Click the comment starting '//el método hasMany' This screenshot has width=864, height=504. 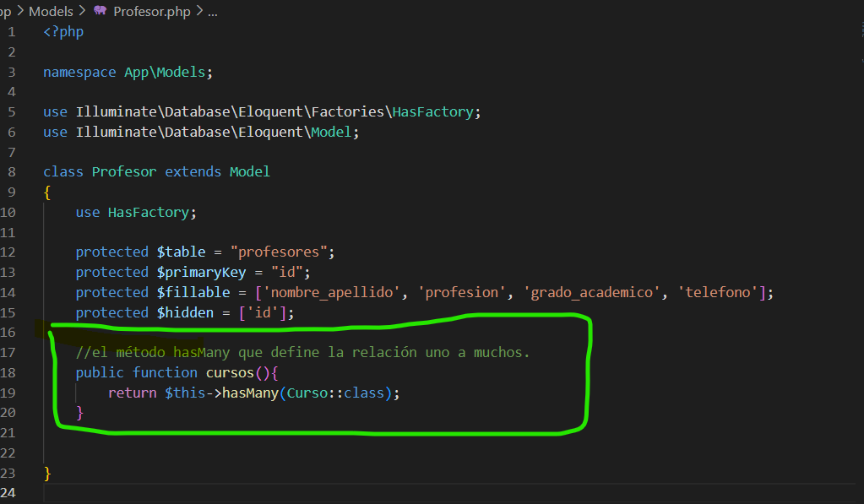[302, 353]
